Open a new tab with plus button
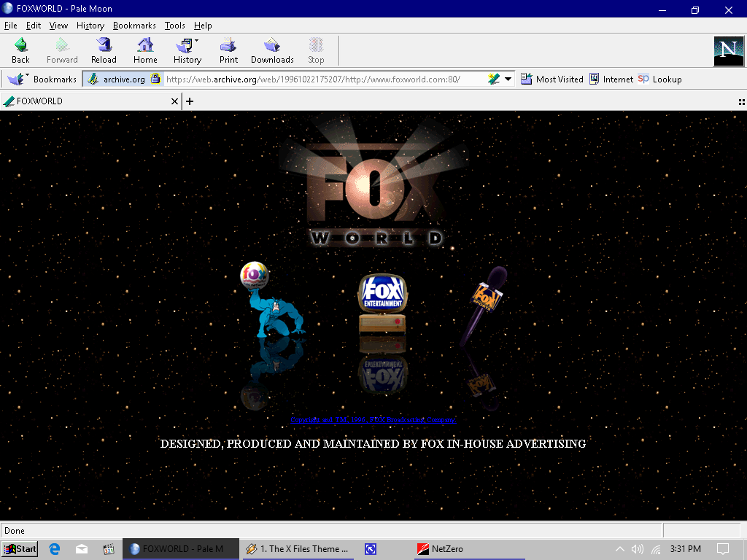This screenshot has width=747, height=560. 190,101
